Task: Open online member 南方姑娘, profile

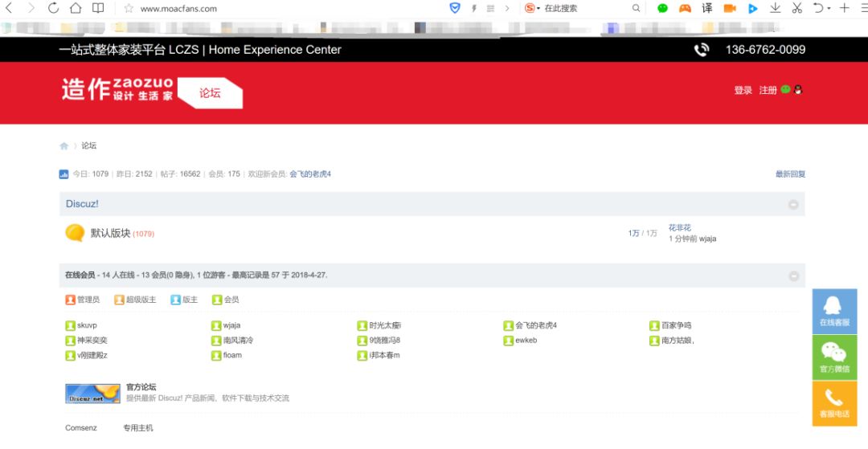Action: tap(678, 341)
